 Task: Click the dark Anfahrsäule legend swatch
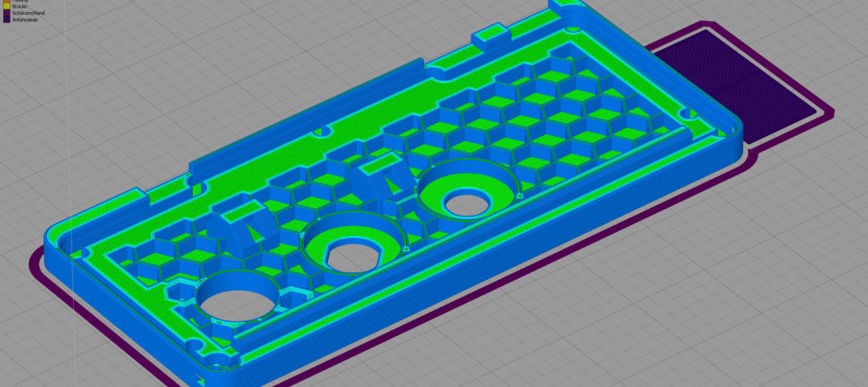click(x=6, y=20)
